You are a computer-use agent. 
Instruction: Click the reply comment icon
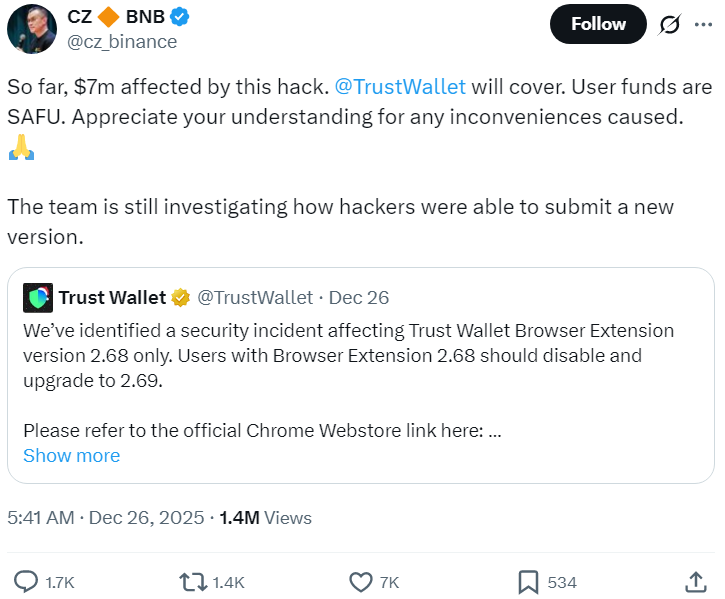tap(26, 581)
